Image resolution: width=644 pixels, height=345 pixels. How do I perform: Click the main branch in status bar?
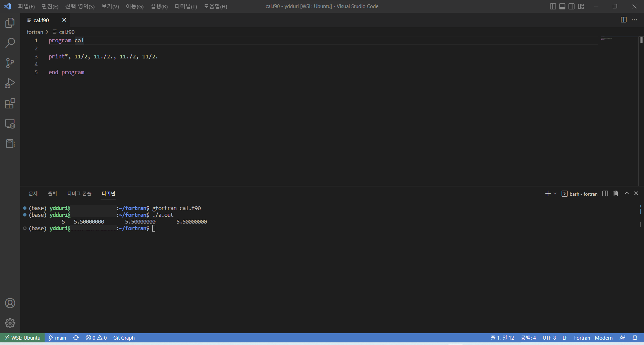click(x=57, y=338)
